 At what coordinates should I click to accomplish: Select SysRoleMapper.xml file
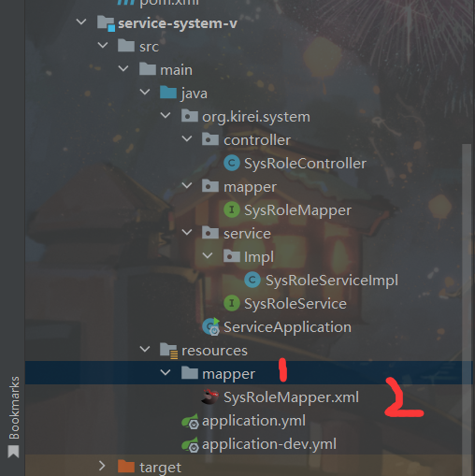pyautogui.click(x=291, y=397)
